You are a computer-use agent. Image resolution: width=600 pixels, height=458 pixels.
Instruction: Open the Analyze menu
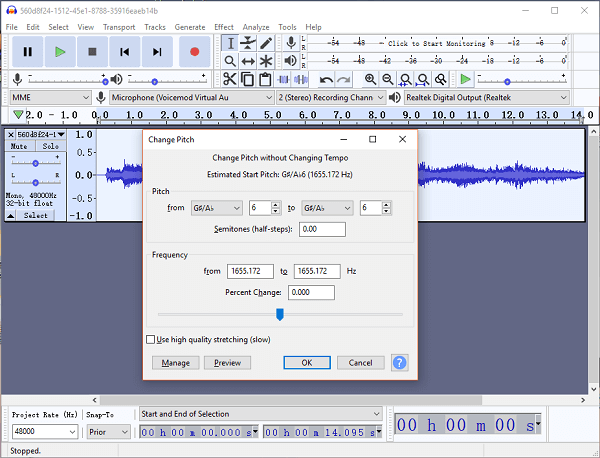point(256,27)
